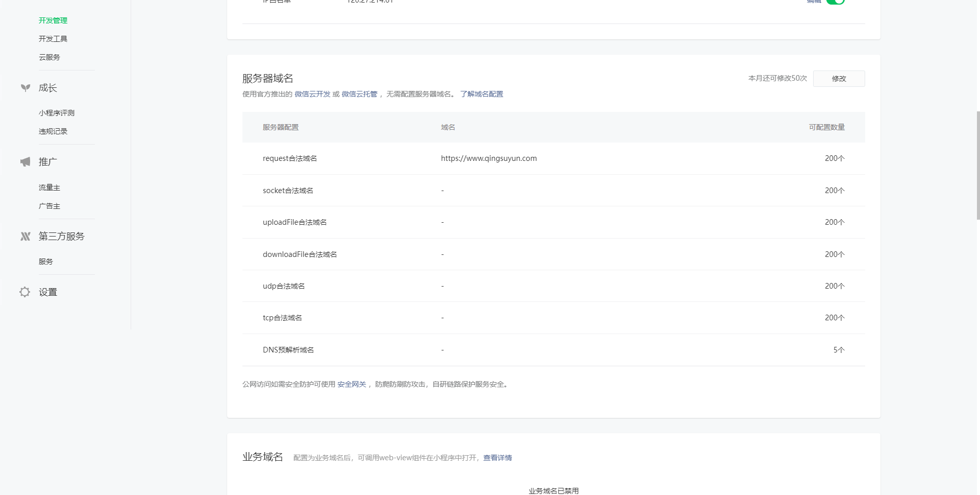Image resolution: width=980 pixels, height=495 pixels.
Task: Open 开发管理 in the sidebar
Action: click(x=53, y=20)
